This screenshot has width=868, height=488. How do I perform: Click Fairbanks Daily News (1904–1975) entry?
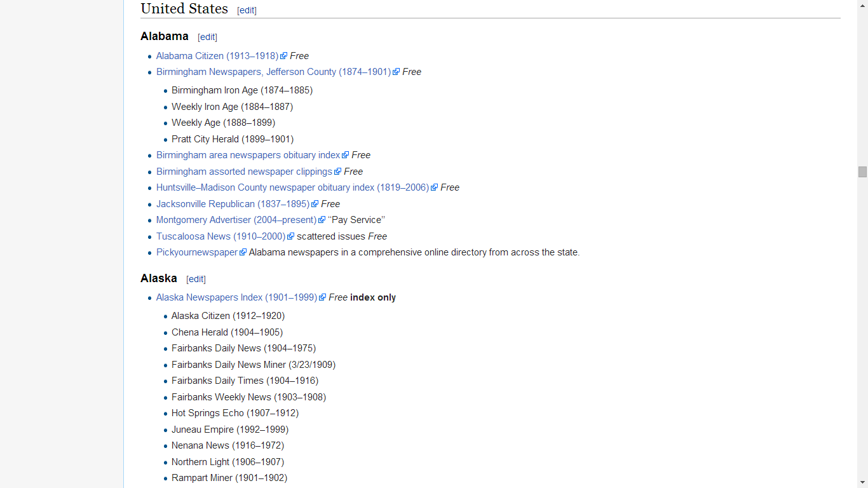click(x=244, y=348)
